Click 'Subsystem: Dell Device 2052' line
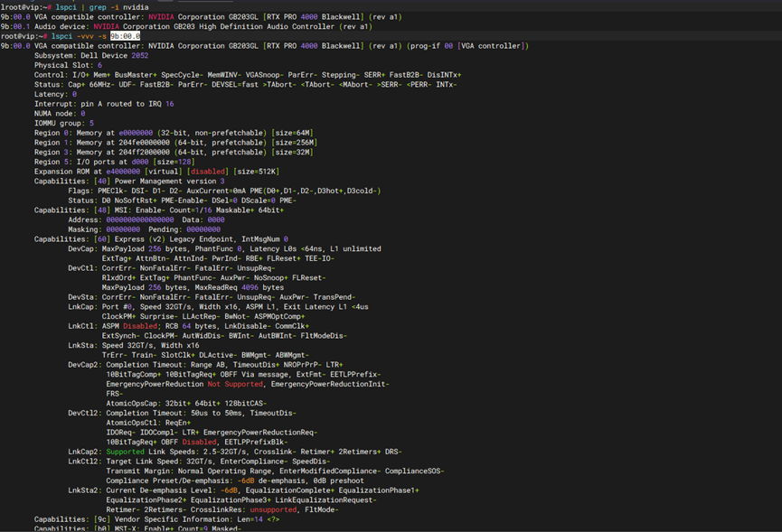 91,55
